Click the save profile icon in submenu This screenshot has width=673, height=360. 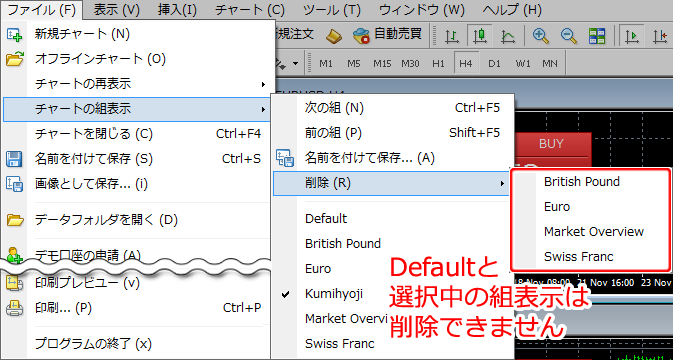285,158
